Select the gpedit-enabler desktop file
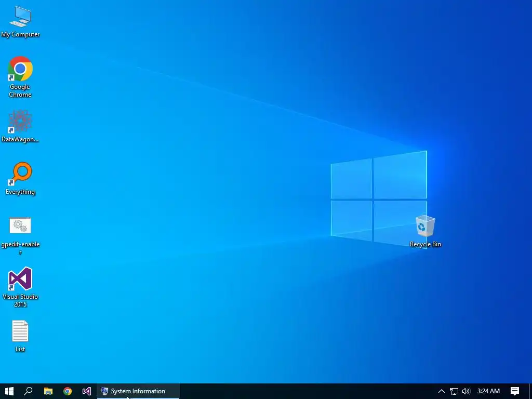The width and height of the screenshot is (532, 399). click(x=20, y=236)
